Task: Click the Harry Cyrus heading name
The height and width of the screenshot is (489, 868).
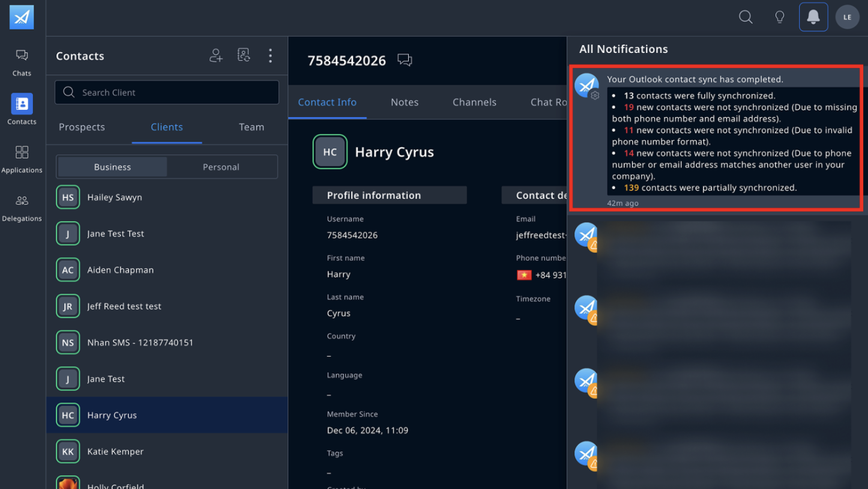Action: point(394,152)
